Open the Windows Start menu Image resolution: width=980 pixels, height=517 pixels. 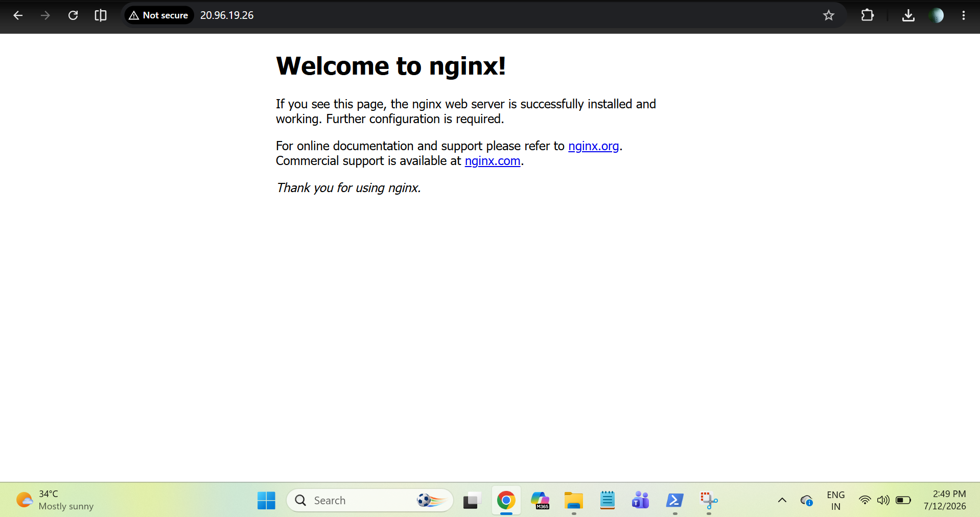pyautogui.click(x=266, y=501)
